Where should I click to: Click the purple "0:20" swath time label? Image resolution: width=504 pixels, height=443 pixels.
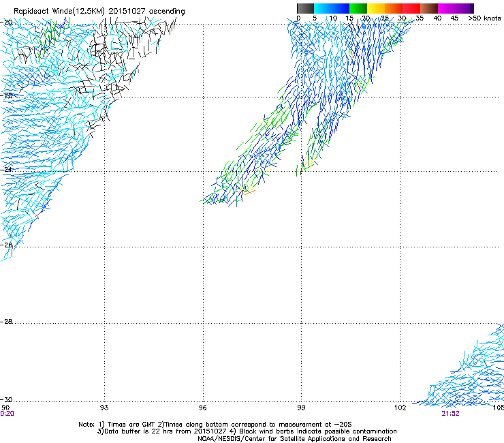click(x=7, y=414)
